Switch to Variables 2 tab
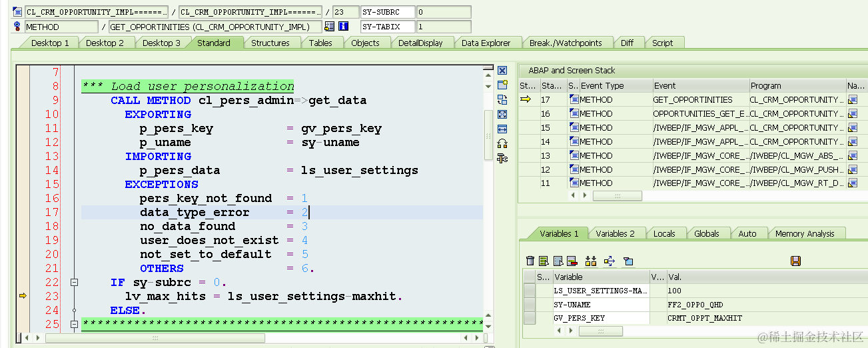The width and height of the screenshot is (868, 348). pos(615,233)
